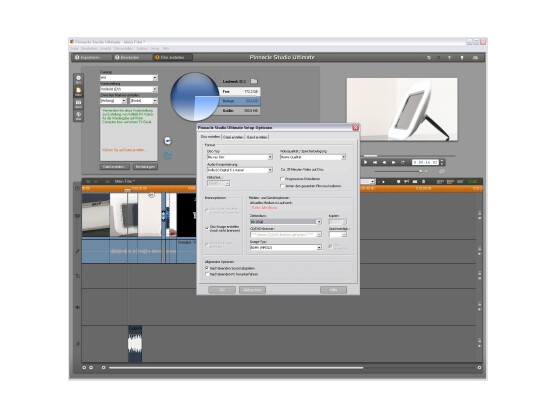This screenshot has width=557, height=418.
Task: Select first video clip on timeline
Action: (x=96, y=215)
